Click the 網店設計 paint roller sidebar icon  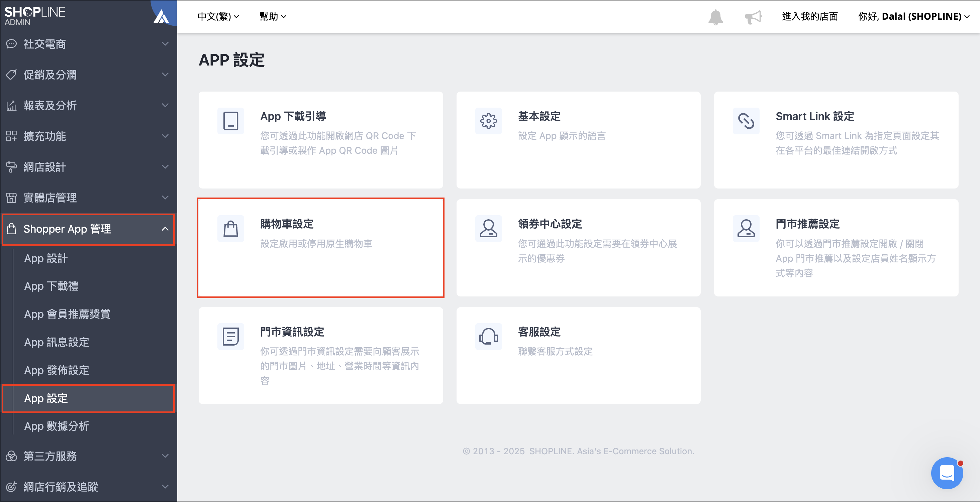pyautogui.click(x=11, y=167)
